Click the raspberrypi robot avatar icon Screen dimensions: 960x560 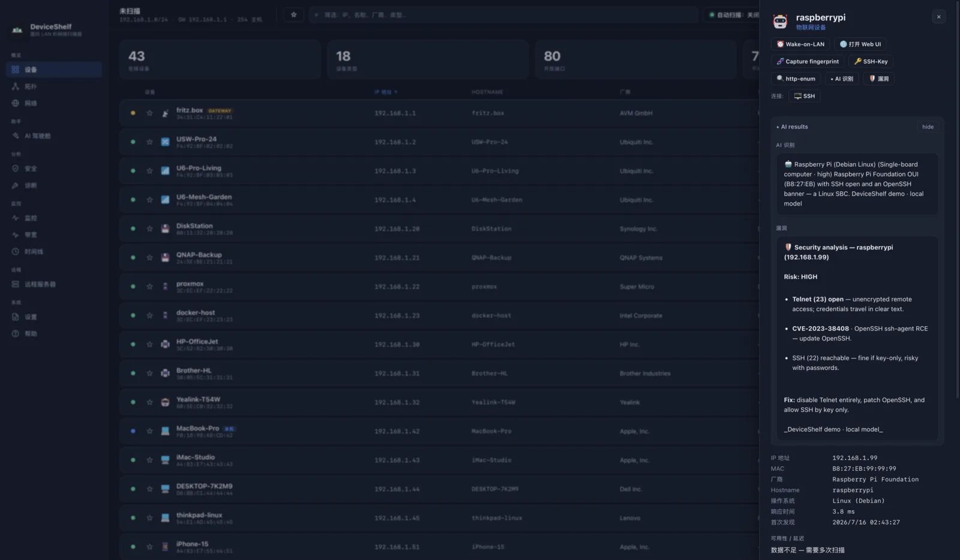pyautogui.click(x=780, y=22)
